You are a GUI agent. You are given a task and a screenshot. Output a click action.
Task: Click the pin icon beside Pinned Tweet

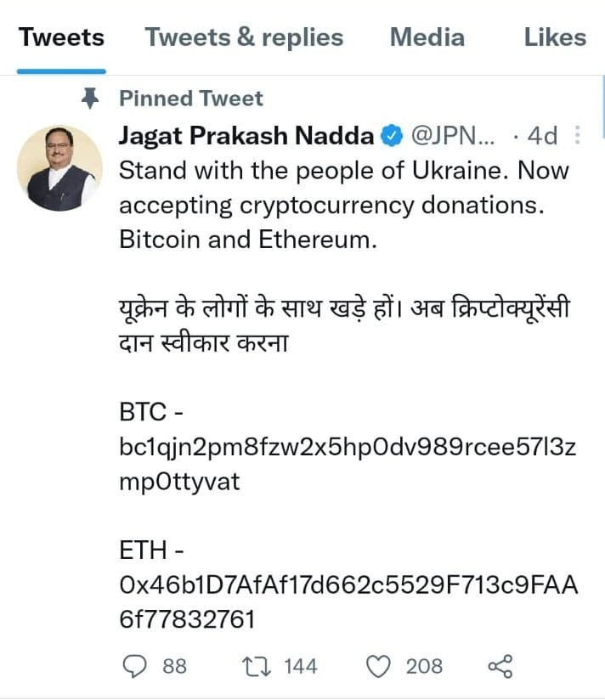91,99
